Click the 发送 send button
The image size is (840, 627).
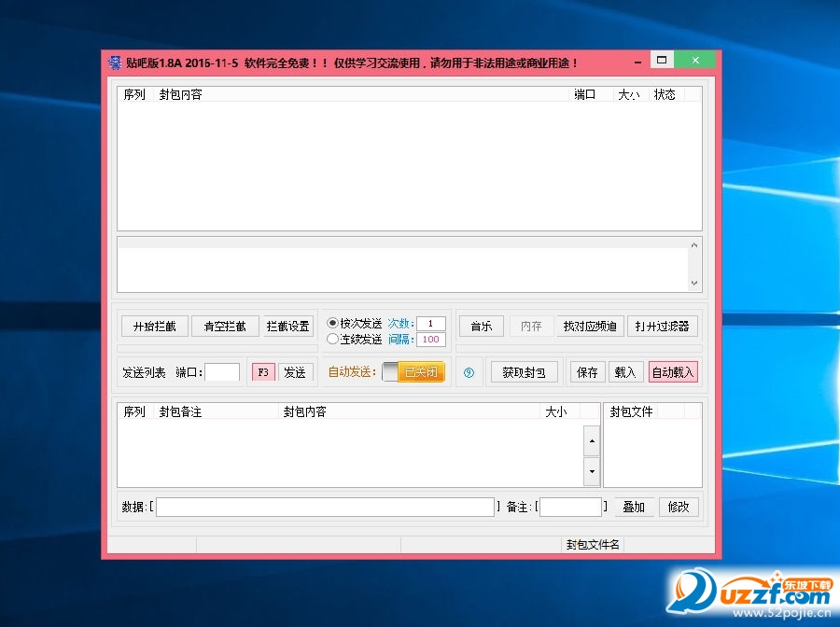click(x=296, y=371)
